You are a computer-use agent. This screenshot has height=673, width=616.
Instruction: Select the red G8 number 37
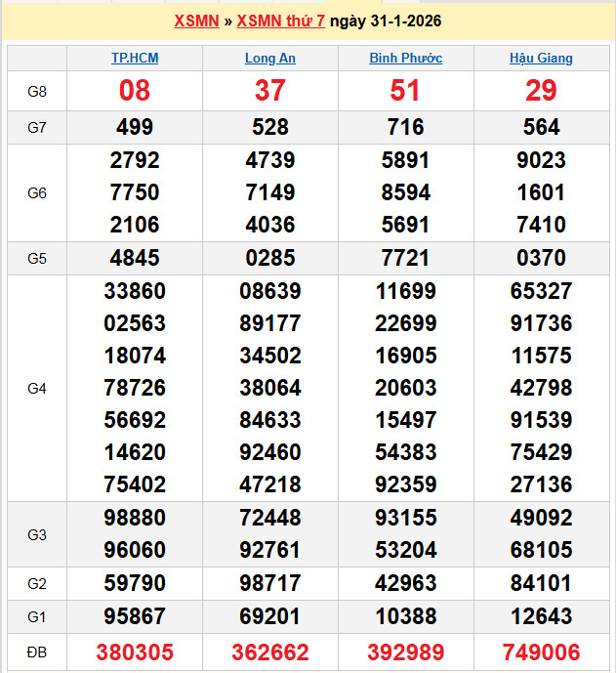pos(270,91)
